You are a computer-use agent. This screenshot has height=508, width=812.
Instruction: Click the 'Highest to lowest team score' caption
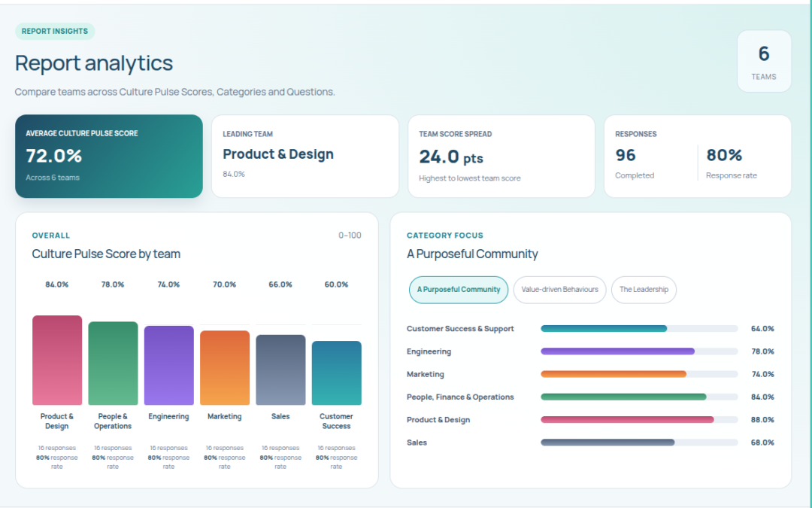pos(470,178)
